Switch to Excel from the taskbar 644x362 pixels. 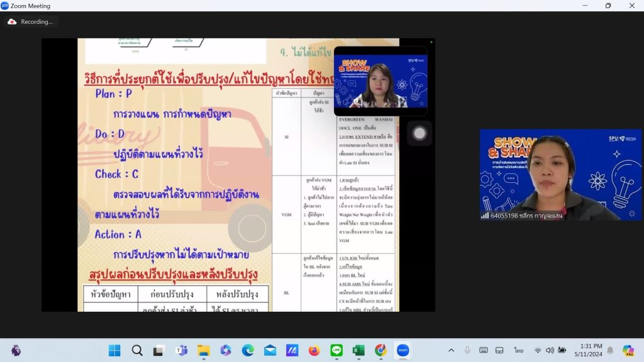(358, 351)
